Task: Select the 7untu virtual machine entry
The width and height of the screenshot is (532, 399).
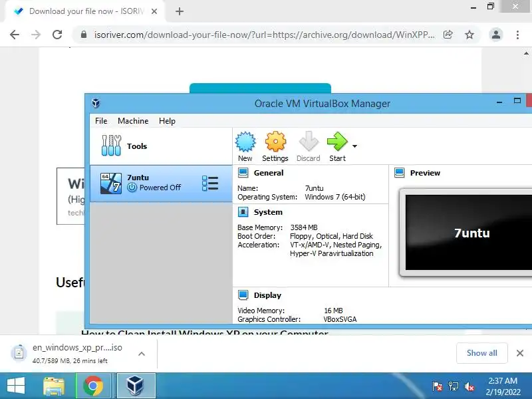Action: (161, 184)
